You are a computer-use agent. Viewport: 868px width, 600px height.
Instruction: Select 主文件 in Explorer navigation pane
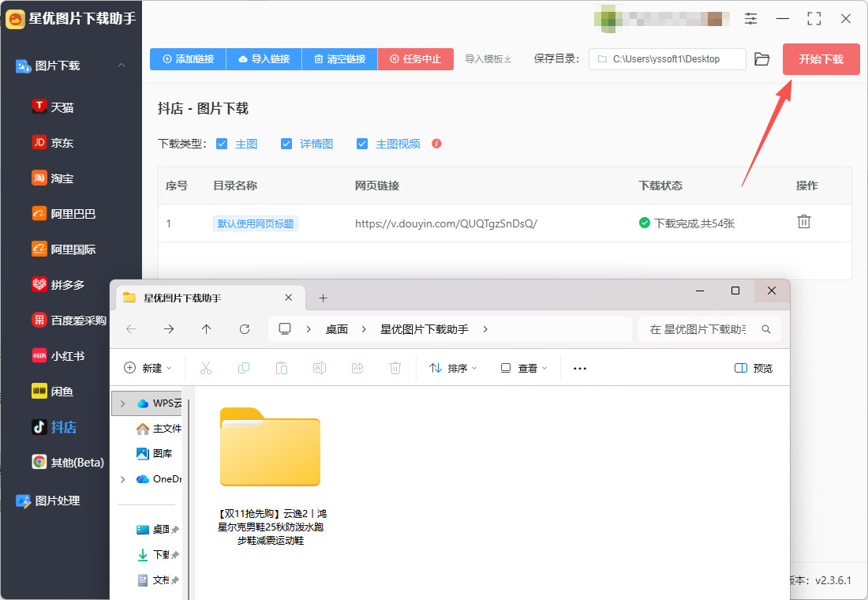(159, 428)
